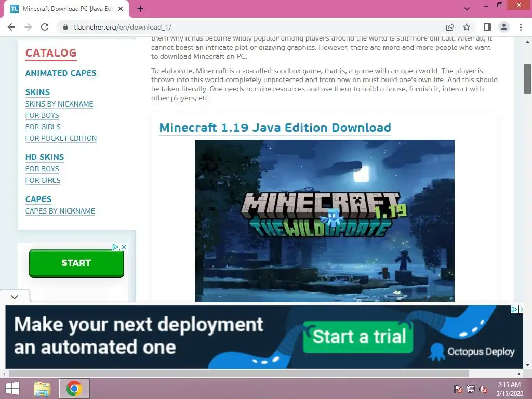Click the horizontal scroll left arrow

(4, 374)
